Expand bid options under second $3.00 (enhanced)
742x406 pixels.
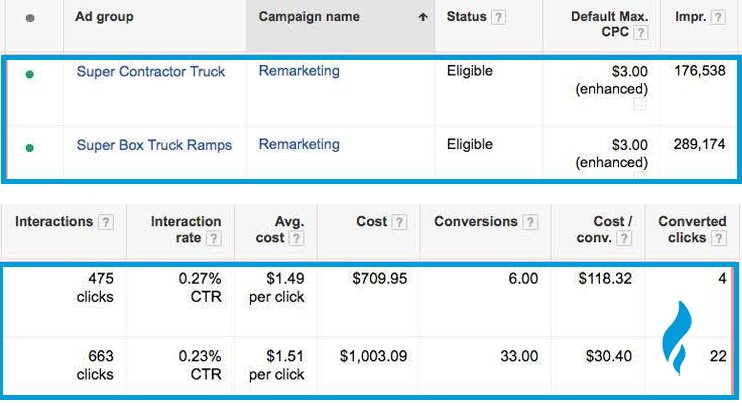[641, 177]
